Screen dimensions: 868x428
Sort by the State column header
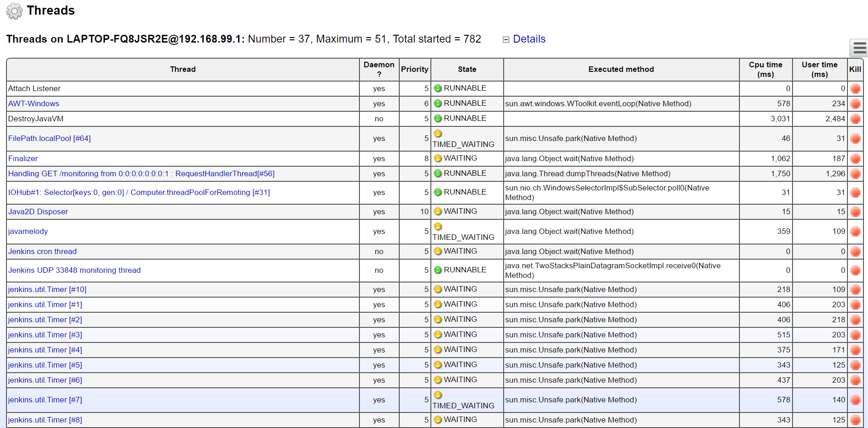pyautogui.click(x=467, y=70)
